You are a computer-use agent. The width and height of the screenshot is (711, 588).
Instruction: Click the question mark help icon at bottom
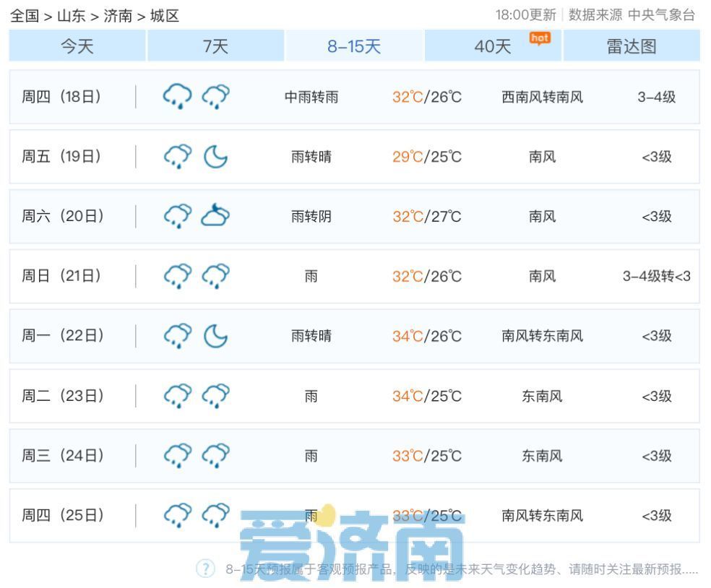[205, 569]
